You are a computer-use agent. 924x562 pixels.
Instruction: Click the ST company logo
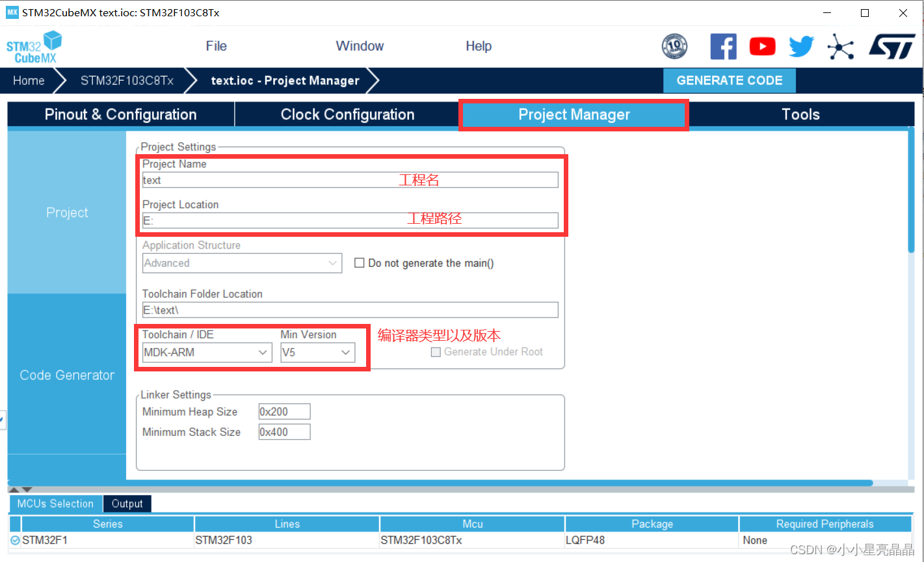(x=892, y=46)
